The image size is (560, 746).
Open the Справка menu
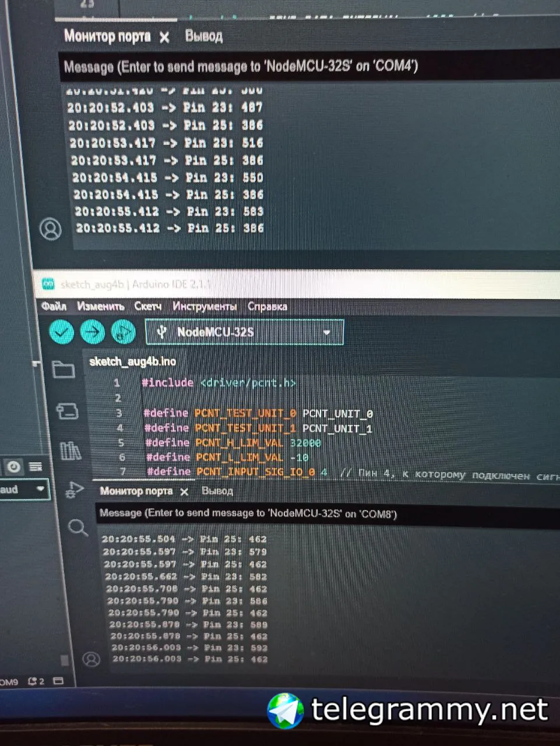267,306
